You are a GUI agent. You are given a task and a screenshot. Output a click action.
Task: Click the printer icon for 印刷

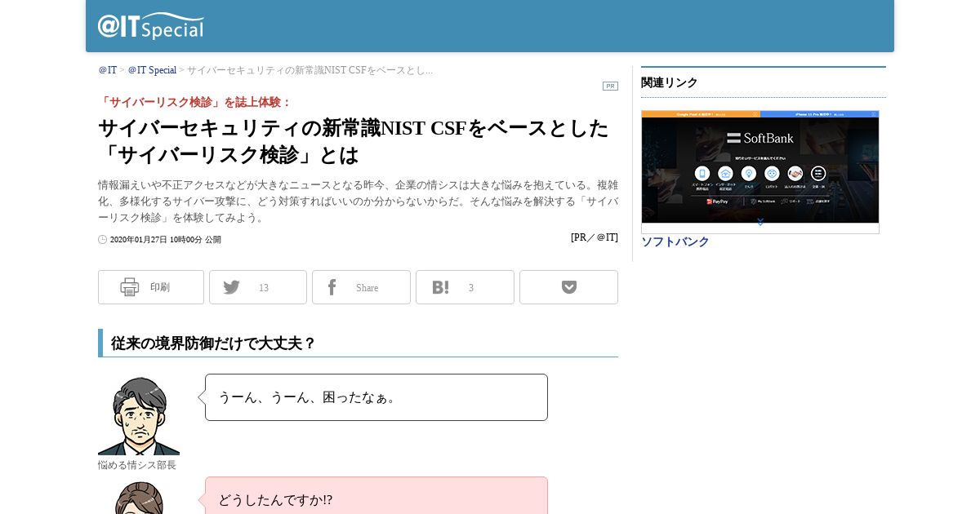[130, 287]
